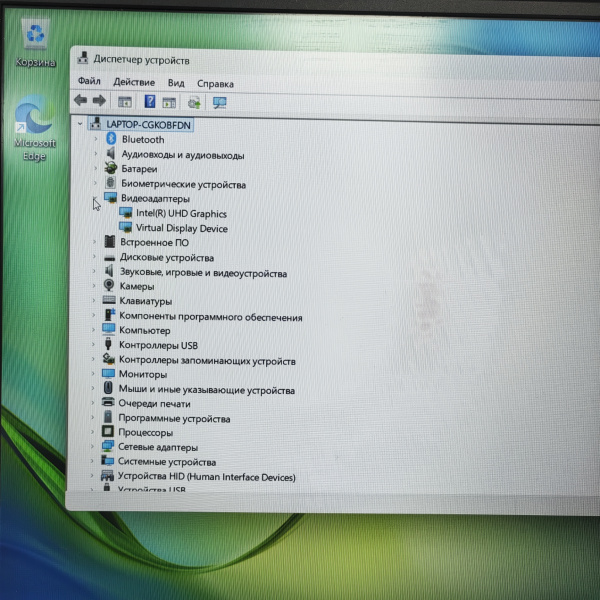Viewport: 600px width, 600px height.
Task: Collapse the Видеоадаптеры category arrow
Action: point(95,198)
